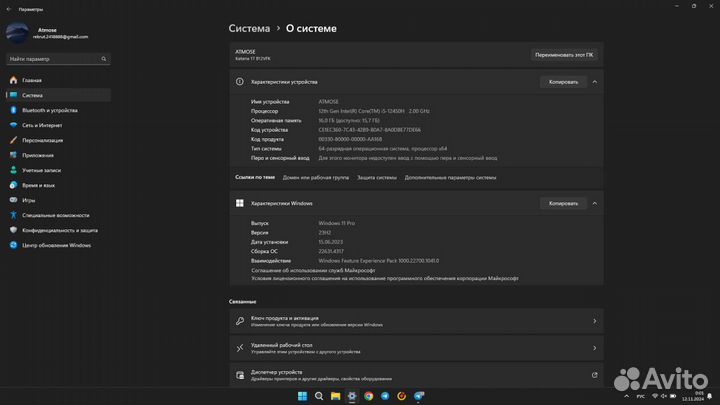This screenshot has width=720, height=405.
Task: Open Telegram from taskbar
Action: click(385, 396)
